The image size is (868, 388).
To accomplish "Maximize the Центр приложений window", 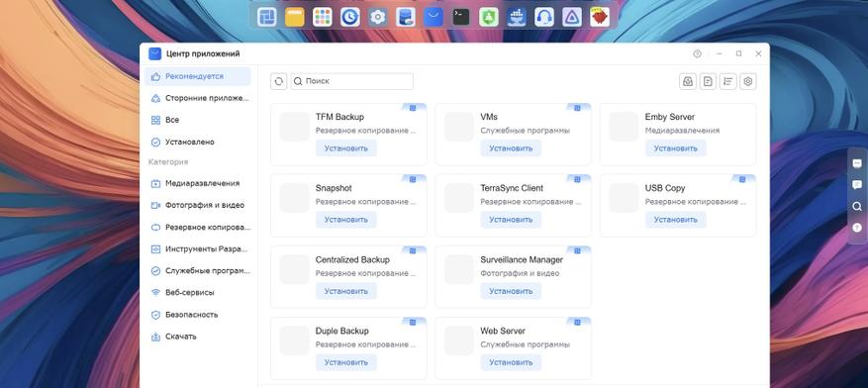I will click(x=738, y=53).
